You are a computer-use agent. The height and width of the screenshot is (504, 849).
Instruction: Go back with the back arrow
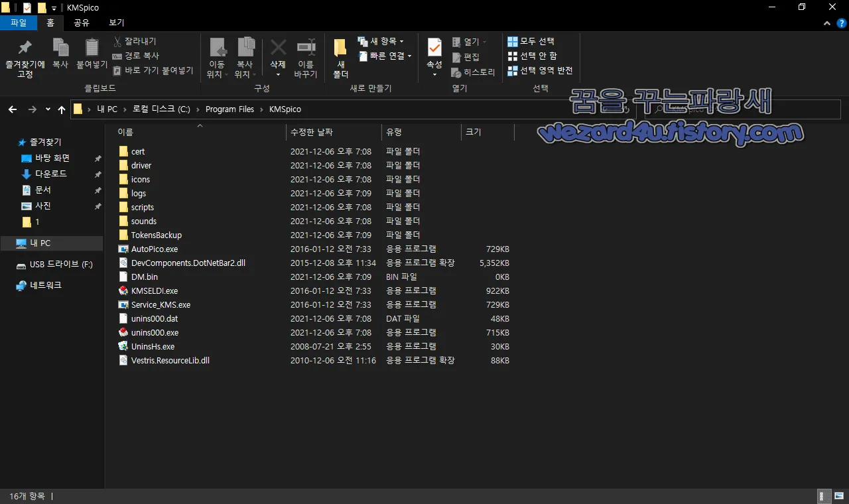click(x=13, y=109)
